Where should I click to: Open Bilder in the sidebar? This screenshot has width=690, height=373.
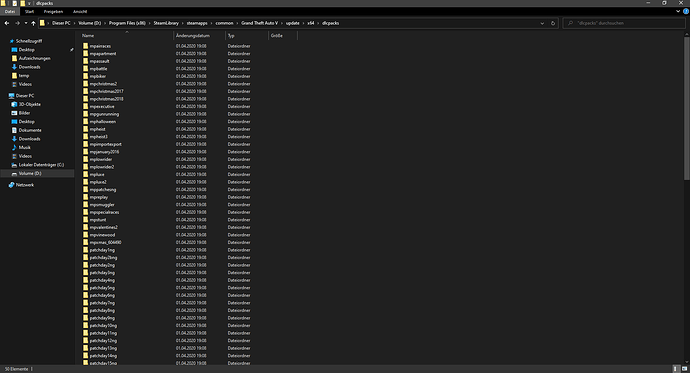24,113
